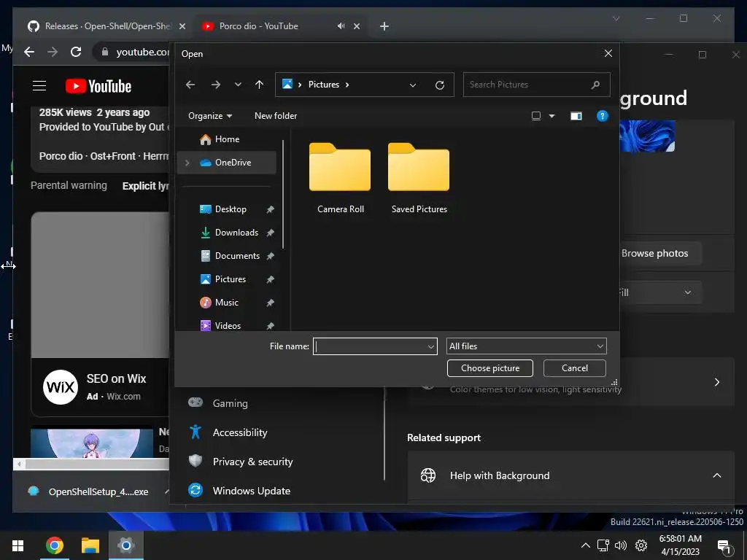
Task: Switch to the Open-Shell Releases tab
Action: (107, 26)
